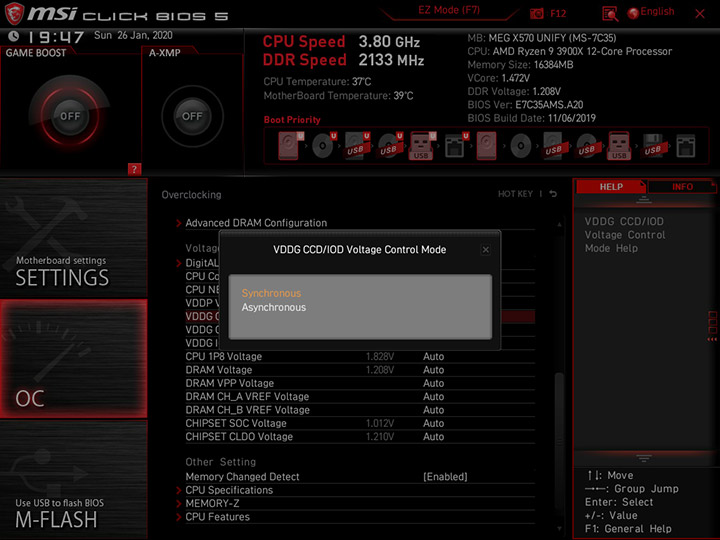The image size is (720, 540).
Task: Expand CPU Features
Action: coord(217,517)
